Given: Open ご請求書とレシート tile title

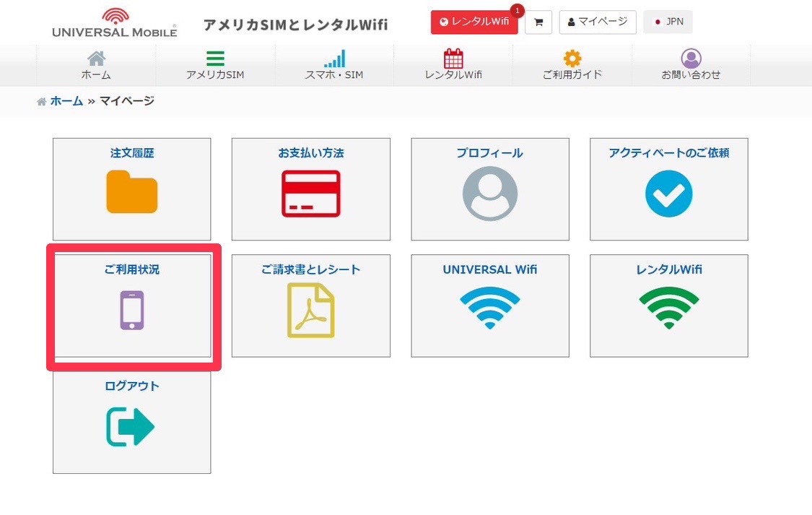Looking at the screenshot, I should (x=310, y=269).
